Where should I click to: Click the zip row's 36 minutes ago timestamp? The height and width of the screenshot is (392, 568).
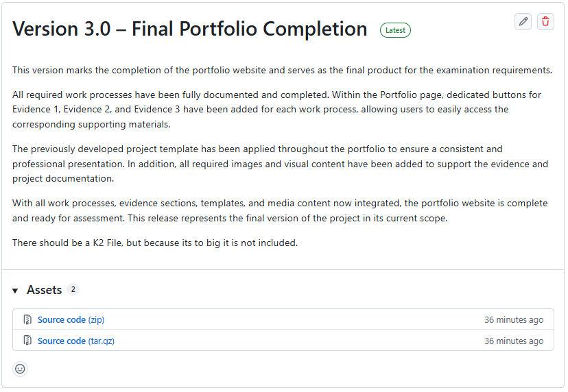(x=514, y=320)
